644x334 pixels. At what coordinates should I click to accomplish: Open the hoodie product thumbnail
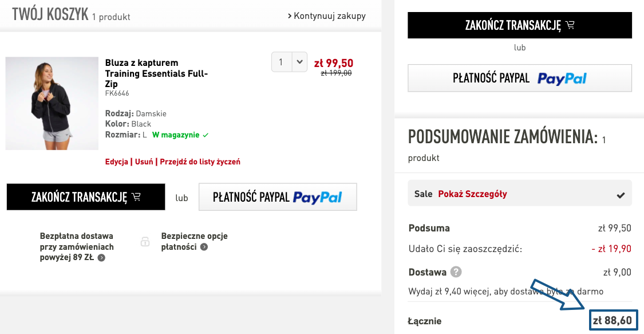52,103
